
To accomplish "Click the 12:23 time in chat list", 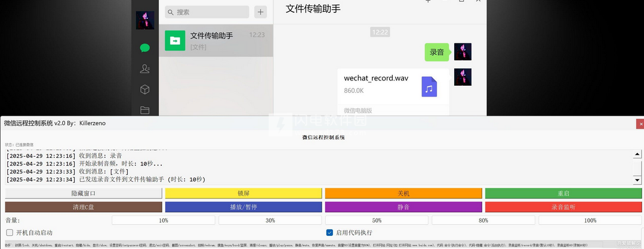I will (x=257, y=35).
